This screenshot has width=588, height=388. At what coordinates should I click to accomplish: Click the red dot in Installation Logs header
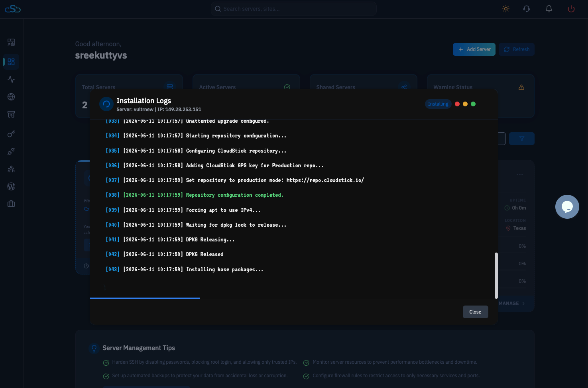point(457,104)
